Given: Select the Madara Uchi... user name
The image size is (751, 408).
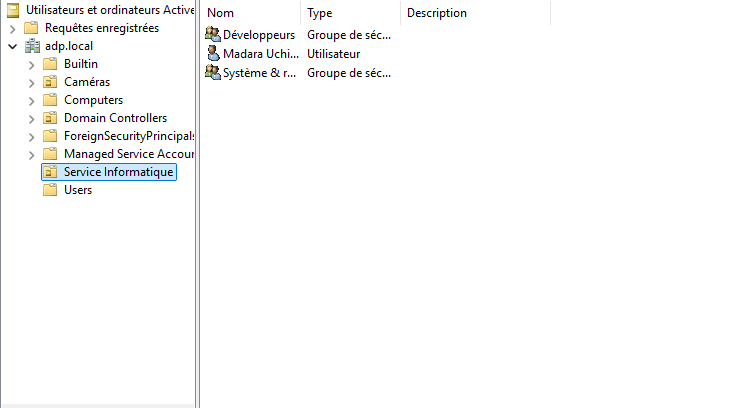Looking at the screenshot, I should coord(261,54).
